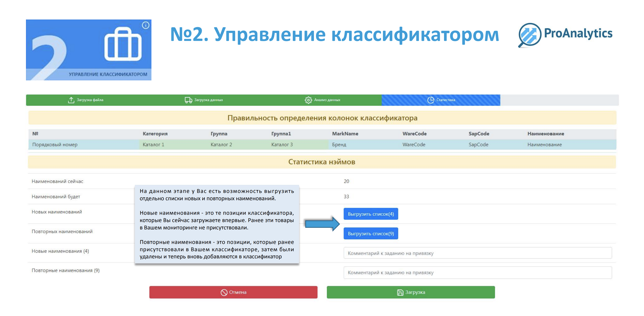Click the truck icon at Загрузка данных
The image size is (644, 316).
point(188,100)
